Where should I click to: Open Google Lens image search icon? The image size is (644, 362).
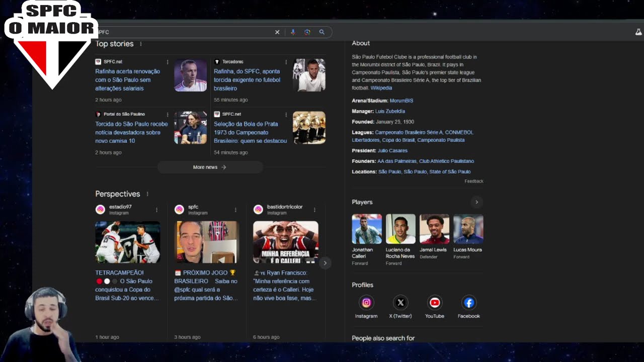pos(307,32)
